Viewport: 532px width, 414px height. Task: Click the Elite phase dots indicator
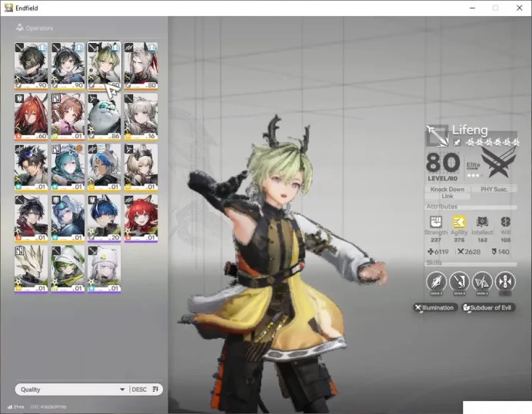point(474,175)
